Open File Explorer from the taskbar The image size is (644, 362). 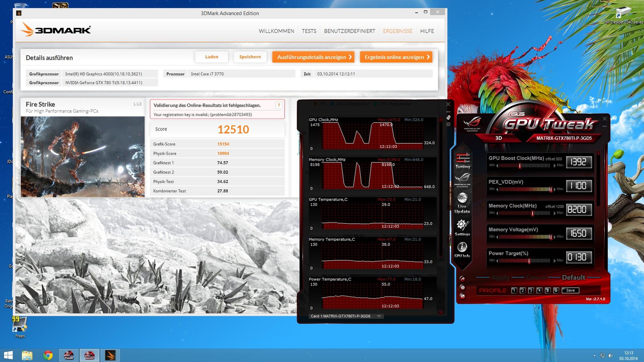[27, 355]
